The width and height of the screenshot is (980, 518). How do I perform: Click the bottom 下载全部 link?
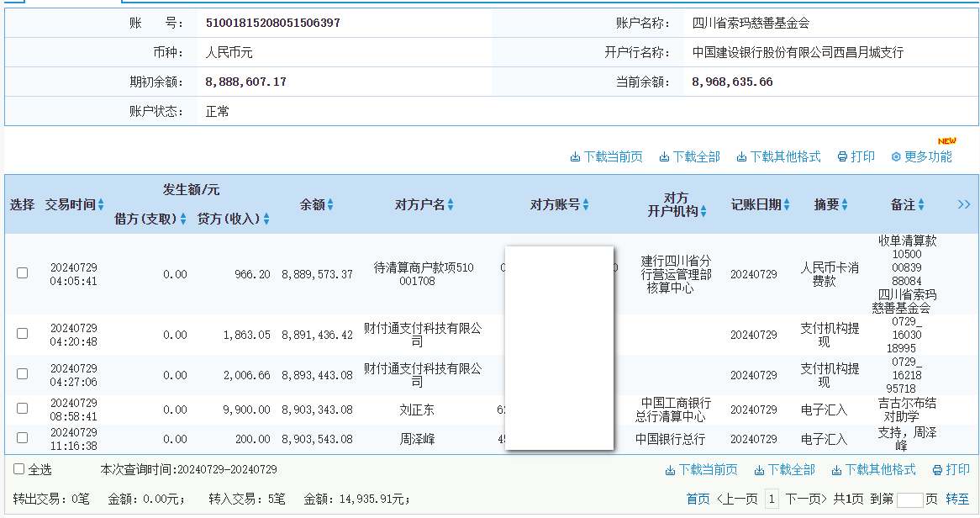[x=792, y=470]
